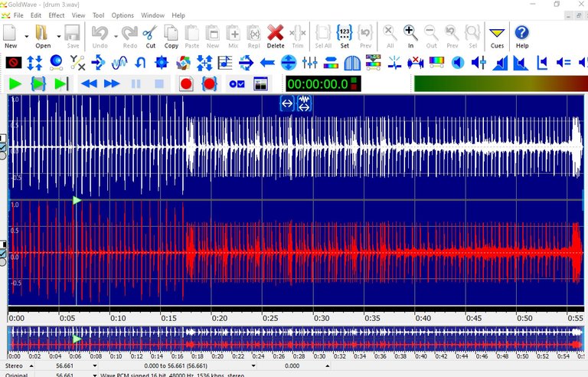Open the Effect menu
This screenshot has width=588, height=377.
click(56, 15)
